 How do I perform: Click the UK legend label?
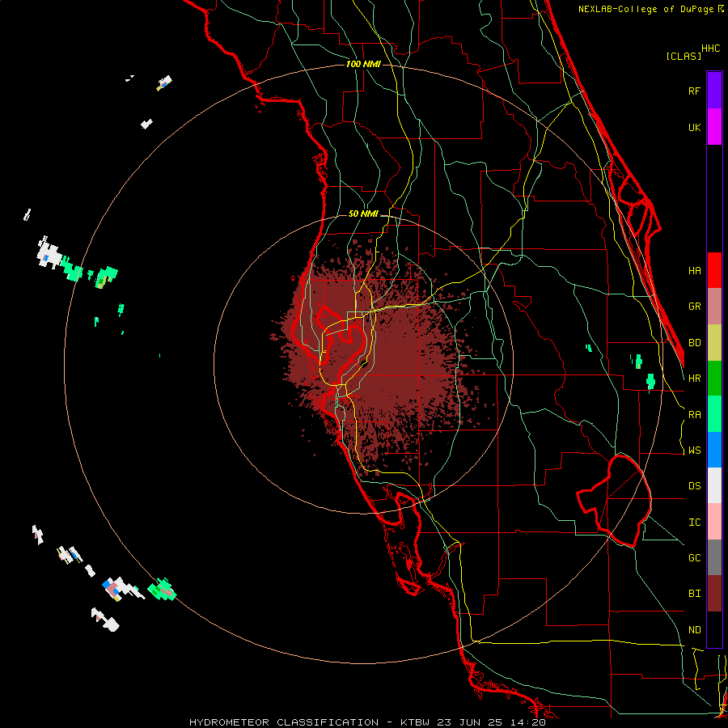pos(694,127)
